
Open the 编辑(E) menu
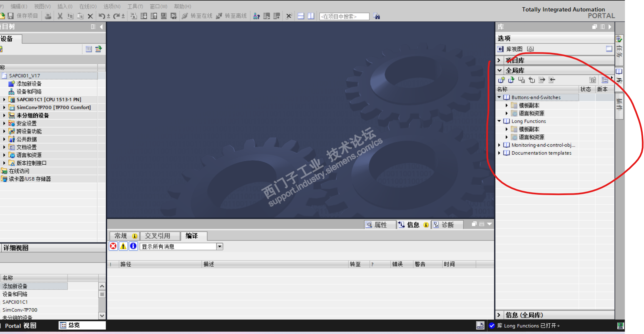19,6
